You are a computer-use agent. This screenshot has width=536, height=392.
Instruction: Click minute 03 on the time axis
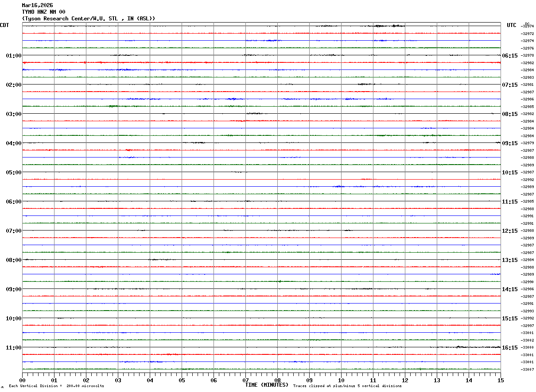[118, 380]
